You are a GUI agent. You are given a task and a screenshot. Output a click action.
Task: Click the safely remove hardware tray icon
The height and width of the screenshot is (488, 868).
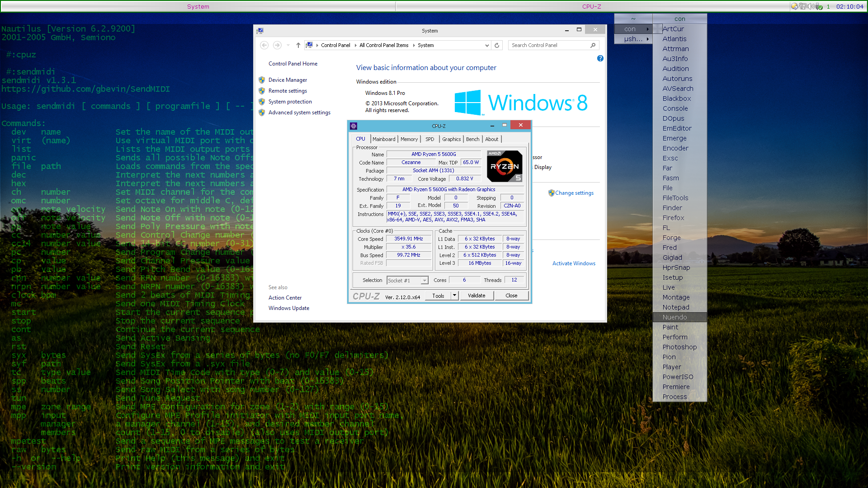pos(819,6)
